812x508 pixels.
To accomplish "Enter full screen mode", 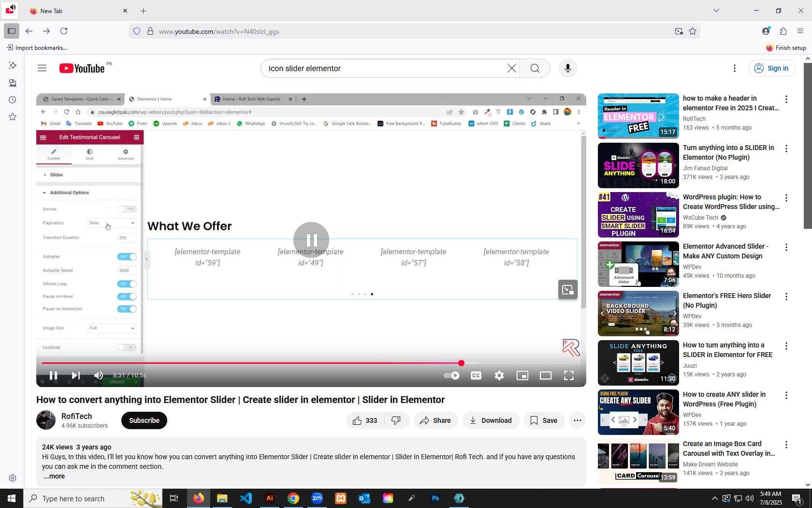I will (569, 375).
